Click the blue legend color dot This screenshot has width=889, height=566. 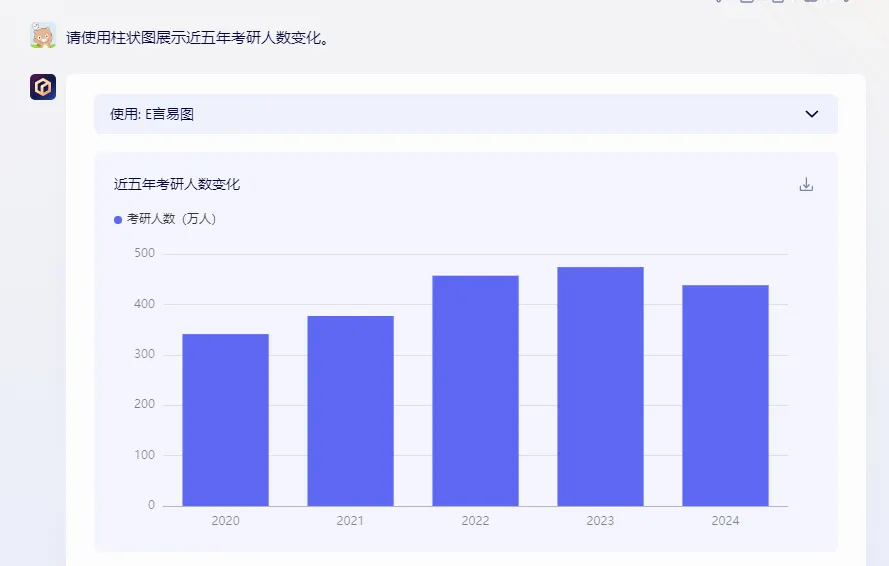pyautogui.click(x=118, y=220)
